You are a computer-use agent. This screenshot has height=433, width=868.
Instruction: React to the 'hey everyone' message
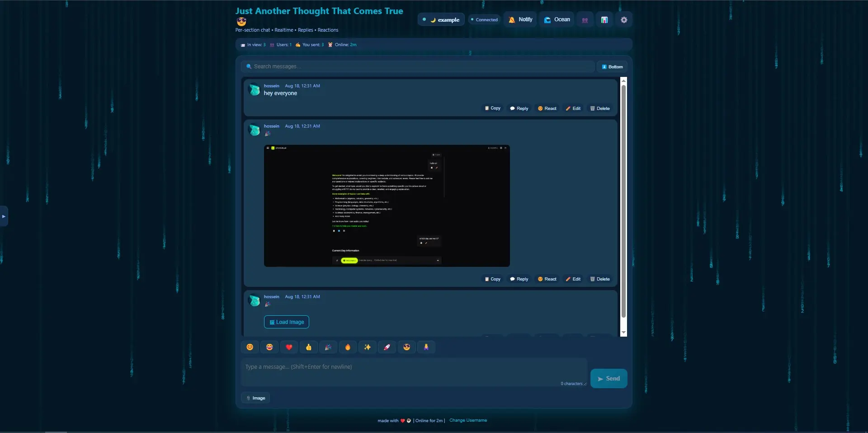(547, 109)
